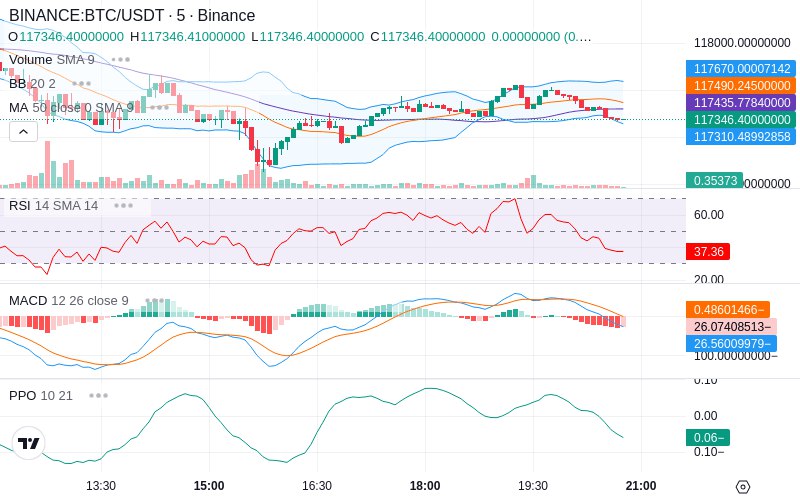Select the MA 50 close legend label
The width and height of the screenshot is (800, 500).
[x=71, y=108]
